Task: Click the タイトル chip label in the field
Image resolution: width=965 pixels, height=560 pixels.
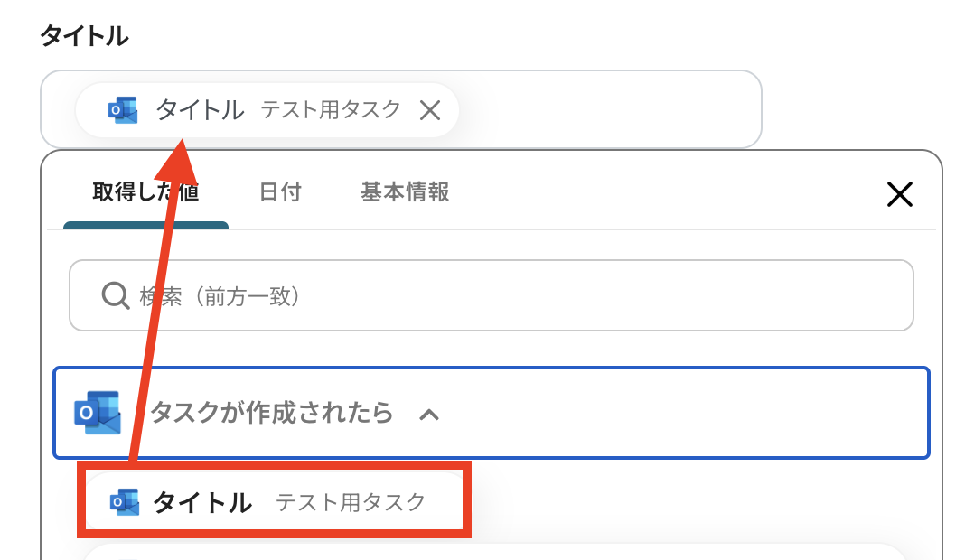Action: [201, 110]
